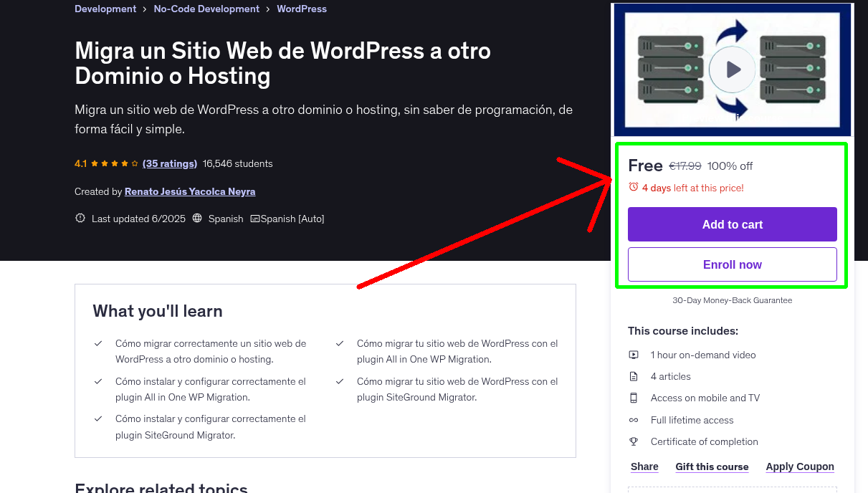Click the globe language icon
The height and width of the screenshot is (493, 868).
[x=197, y=218]
